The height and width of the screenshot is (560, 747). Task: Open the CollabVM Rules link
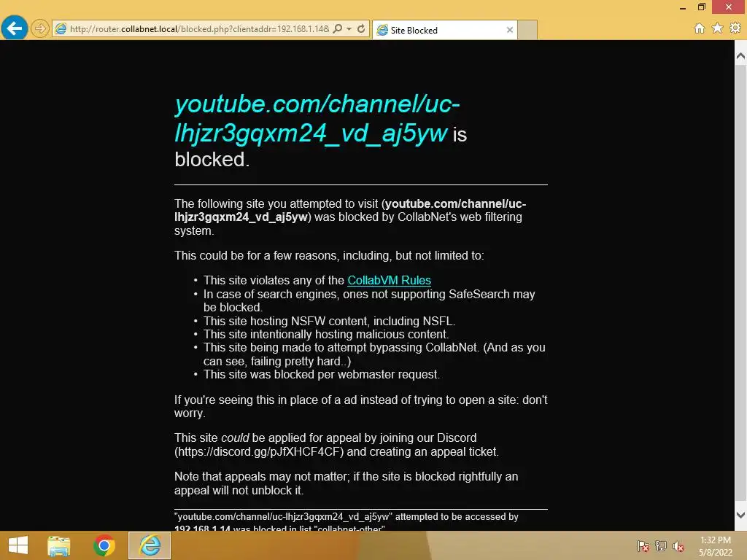coord(390,280)
